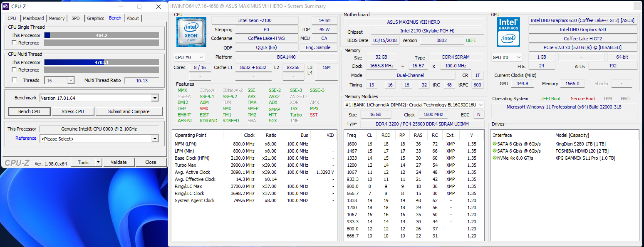Screen dimensions: 644x247
Task: Open the SPD tab in CPU-Z
Action: coord(75,18)
